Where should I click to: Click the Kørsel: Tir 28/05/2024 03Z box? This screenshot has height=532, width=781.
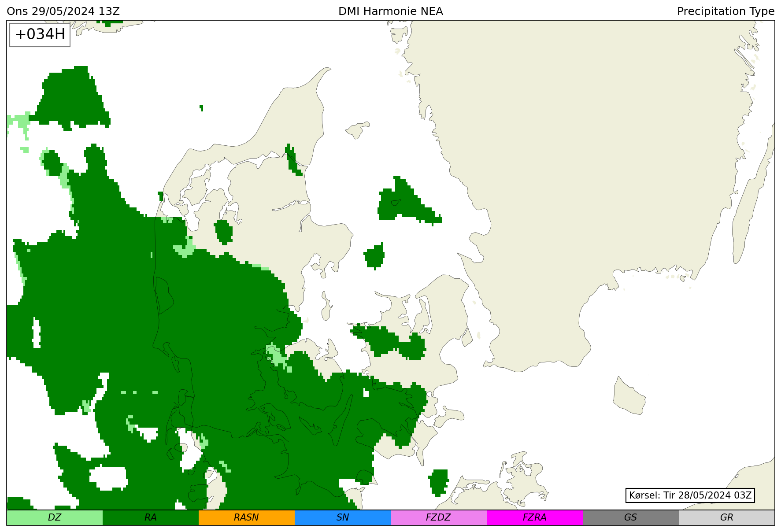point(690,495)
